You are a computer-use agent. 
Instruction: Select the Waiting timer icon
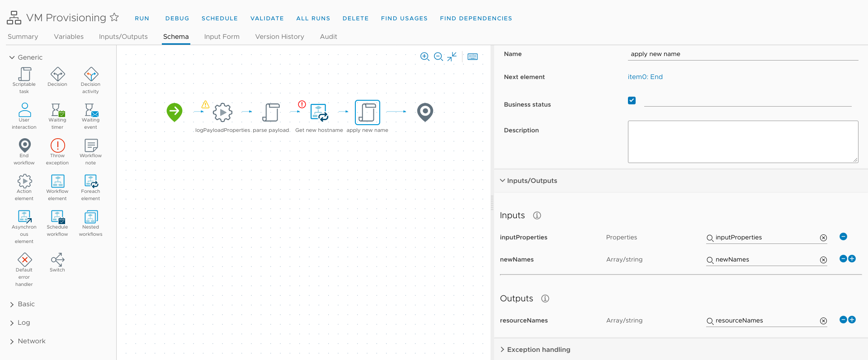click(57, 110)
